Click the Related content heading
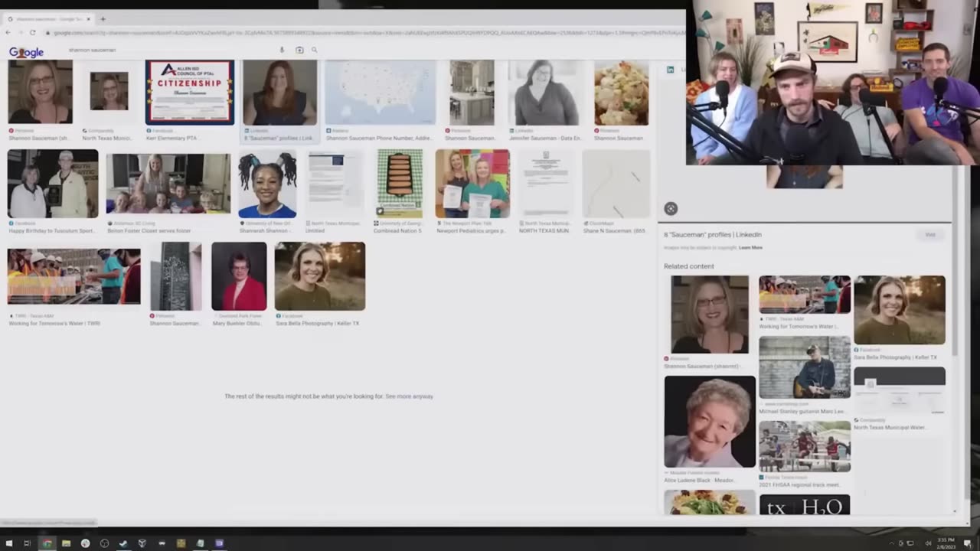Viewport: 980px width, 551px height. (x=689, y=266)
